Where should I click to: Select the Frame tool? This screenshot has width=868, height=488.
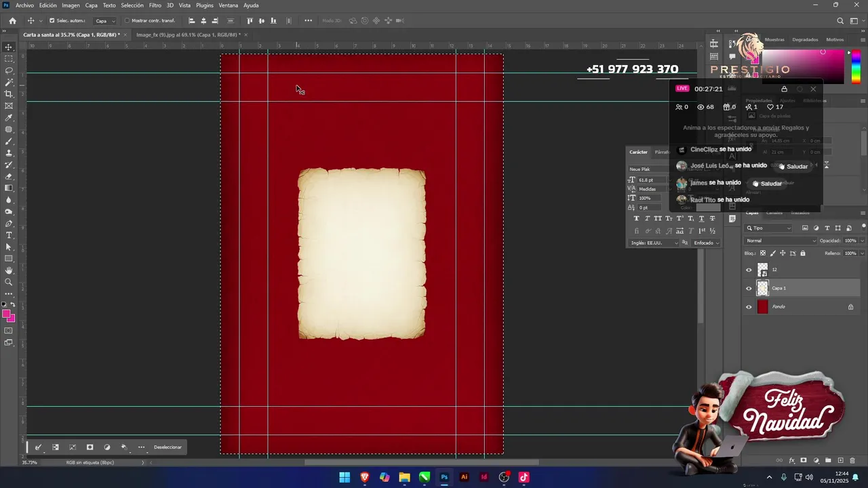[9, 106]
